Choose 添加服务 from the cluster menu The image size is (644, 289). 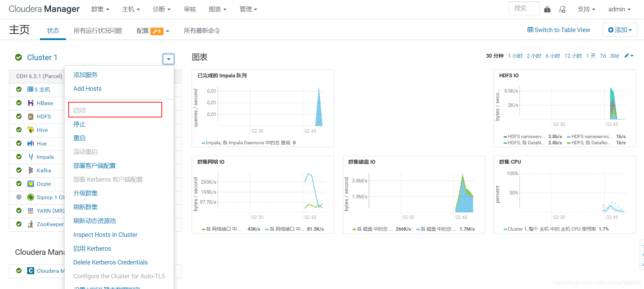[86, 75]
